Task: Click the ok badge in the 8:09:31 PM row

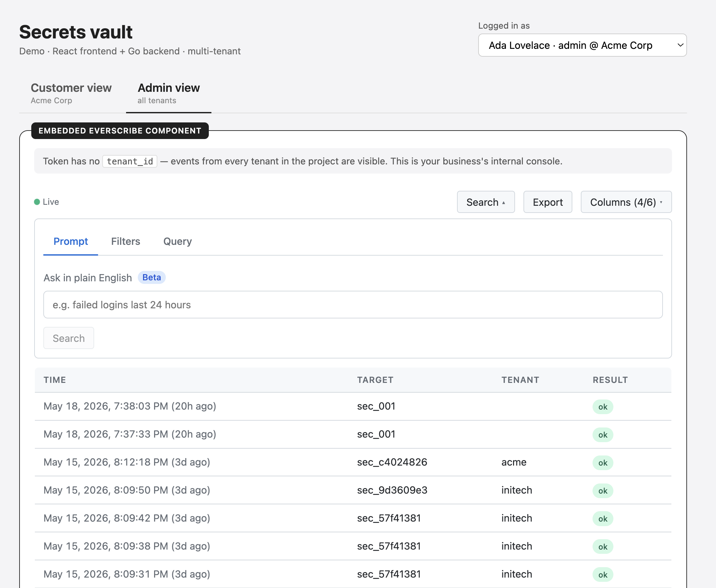Action: (x=603, y=575)
